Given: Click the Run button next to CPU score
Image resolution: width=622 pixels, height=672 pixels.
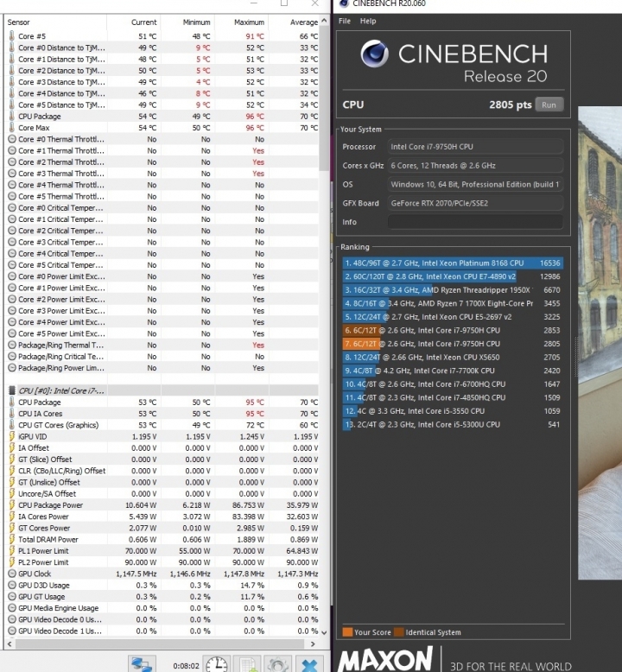Looking at the screenshot, I should (x=549, y=105).
